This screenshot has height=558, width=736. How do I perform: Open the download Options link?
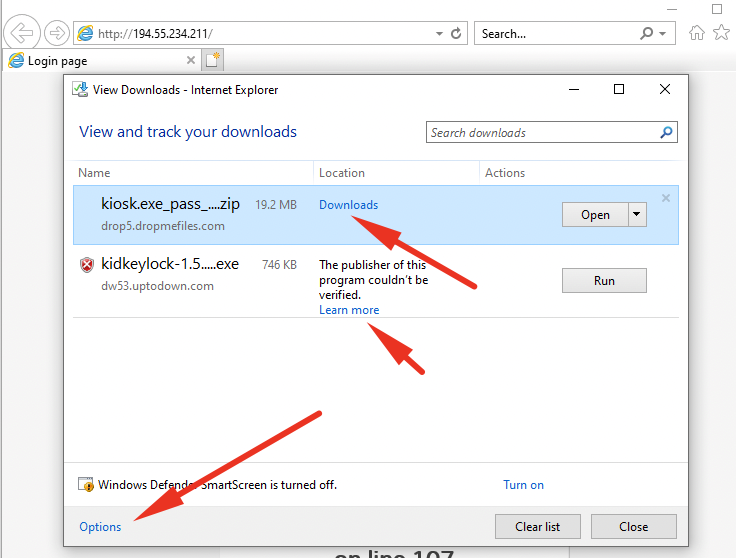(x=100, y=527)
